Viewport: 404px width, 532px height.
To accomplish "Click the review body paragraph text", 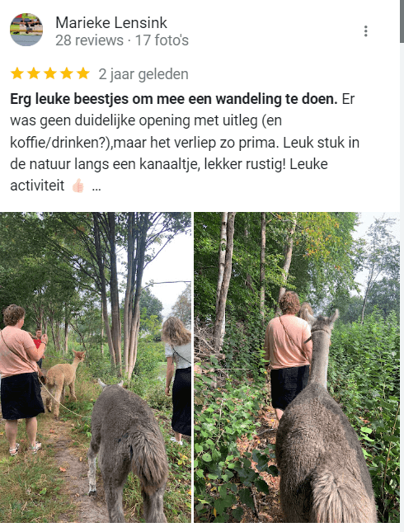I will (185, 143).
